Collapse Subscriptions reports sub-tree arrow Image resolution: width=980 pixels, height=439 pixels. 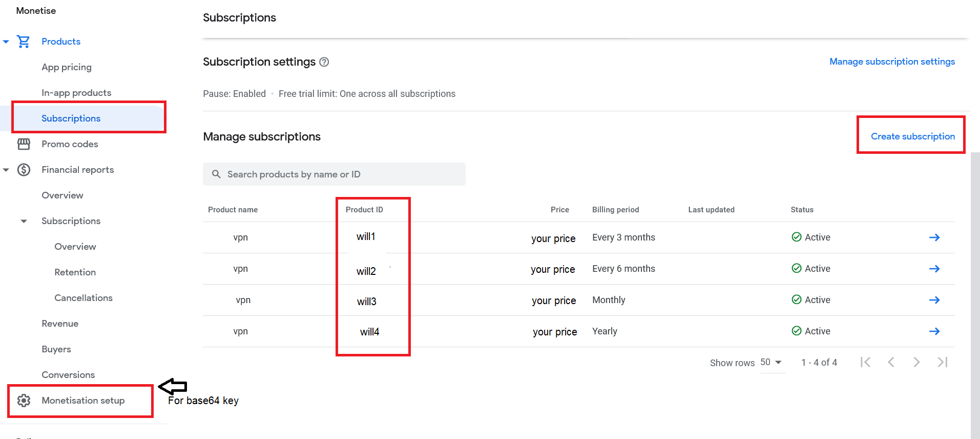[24, 221]
